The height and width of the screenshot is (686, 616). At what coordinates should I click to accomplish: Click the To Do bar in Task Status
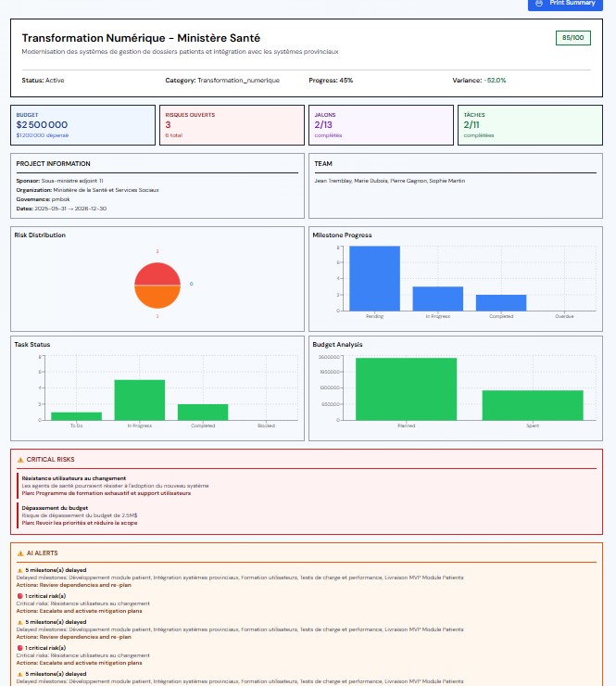[x=77, y=416]
